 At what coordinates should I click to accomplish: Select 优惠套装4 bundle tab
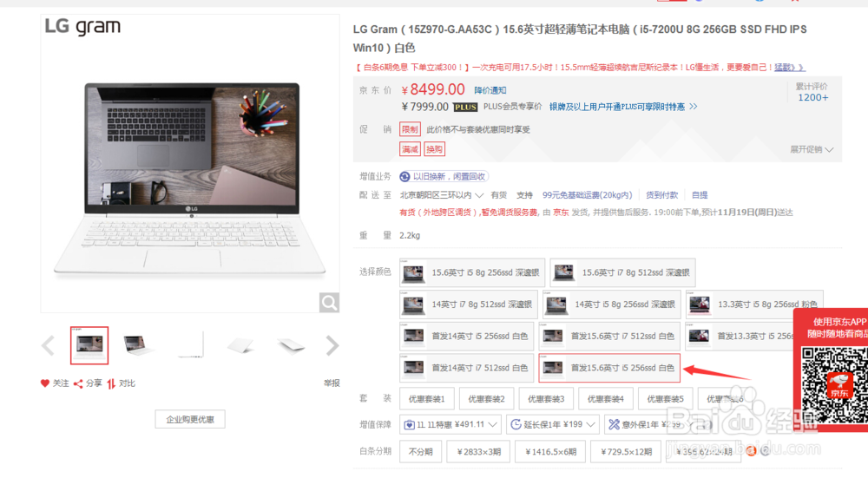(x=606, y=398)
